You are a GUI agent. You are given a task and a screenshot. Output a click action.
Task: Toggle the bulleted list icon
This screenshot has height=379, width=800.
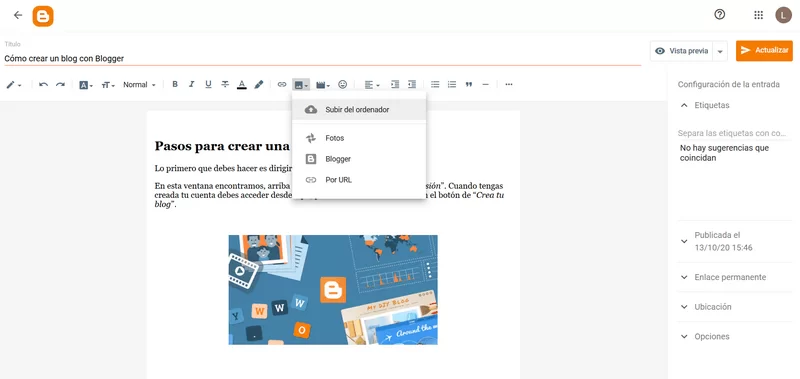coord(435,85)
